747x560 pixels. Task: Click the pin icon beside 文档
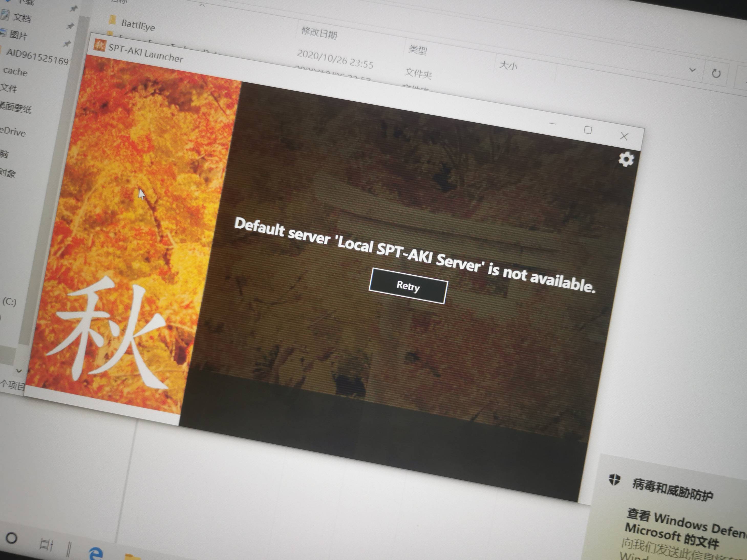click(x=70, y=26)
